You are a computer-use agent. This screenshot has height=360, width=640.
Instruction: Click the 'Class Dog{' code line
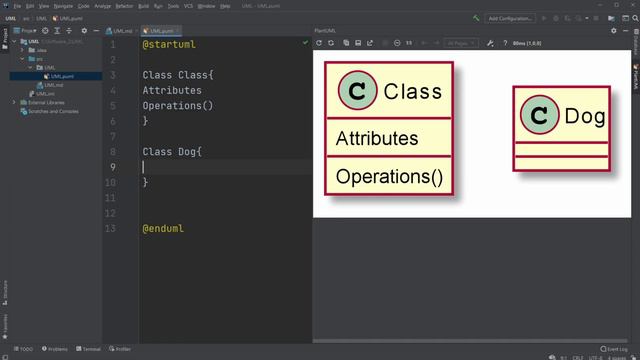click(172, 152)
